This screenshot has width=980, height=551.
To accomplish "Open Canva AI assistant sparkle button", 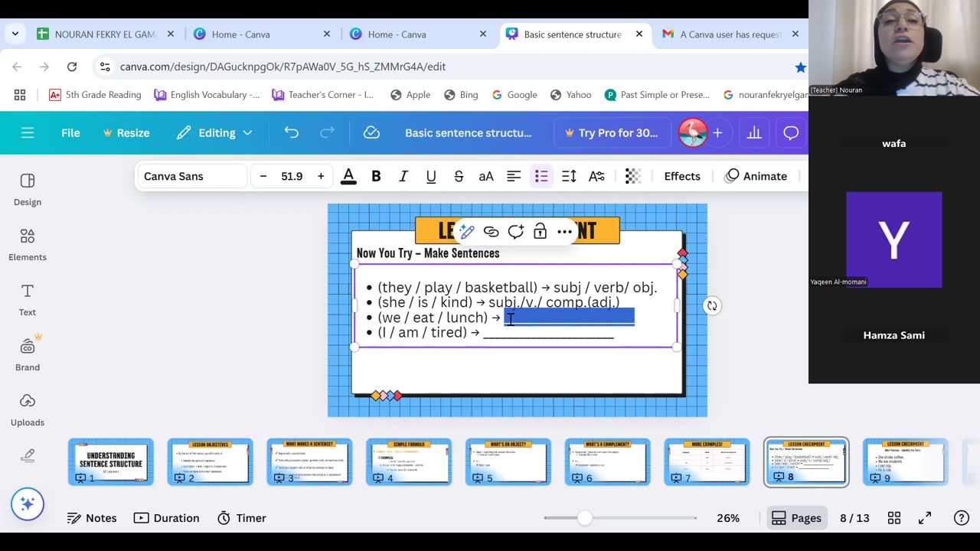I will tap(28, 504).
